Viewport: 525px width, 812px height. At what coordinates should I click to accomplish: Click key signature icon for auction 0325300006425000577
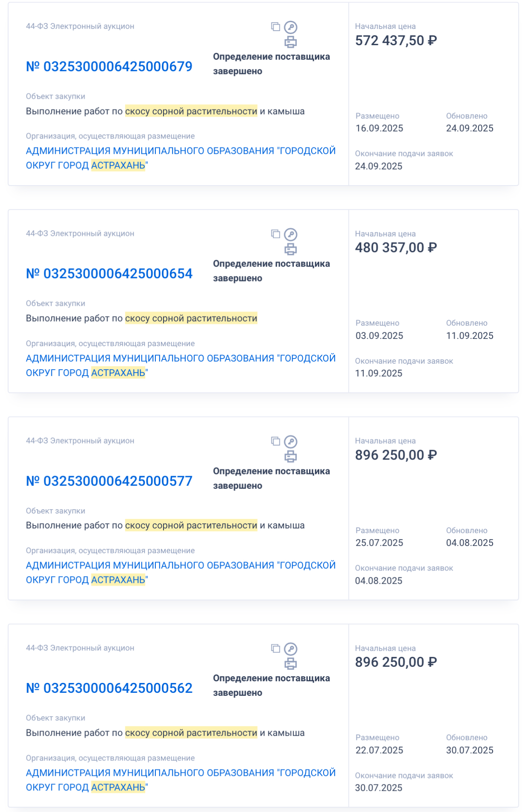290,442
